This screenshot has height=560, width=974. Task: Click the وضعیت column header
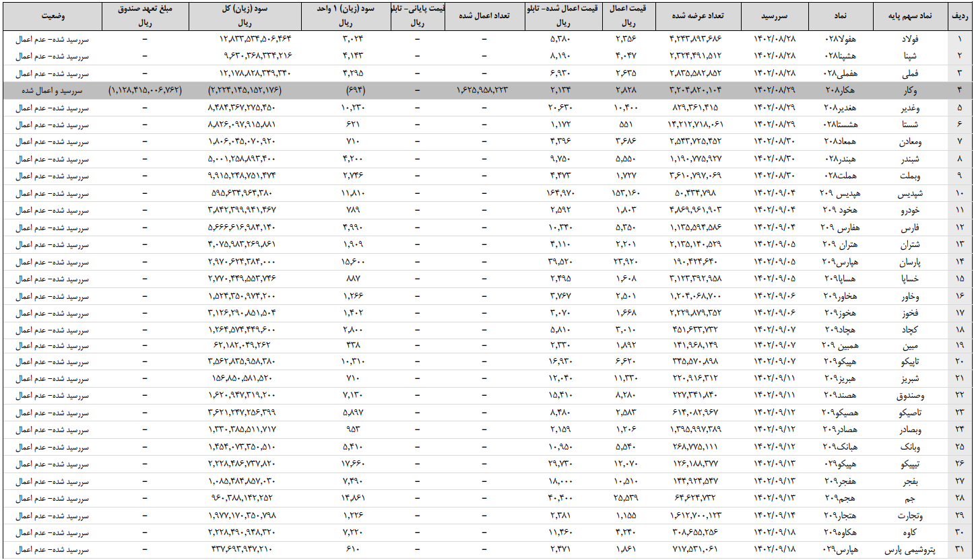pos(53,15)
